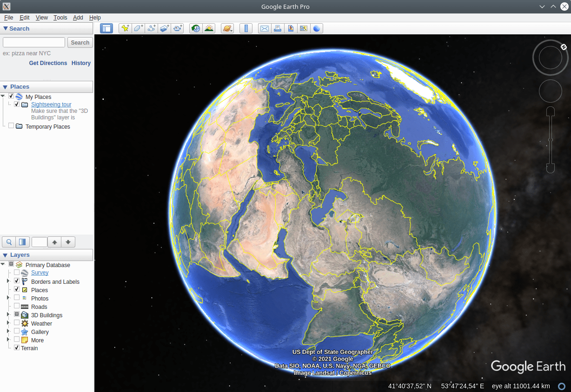Open the planets selector dropdown
This screenshot has height=392, width=571.
[x=227, y=28]
